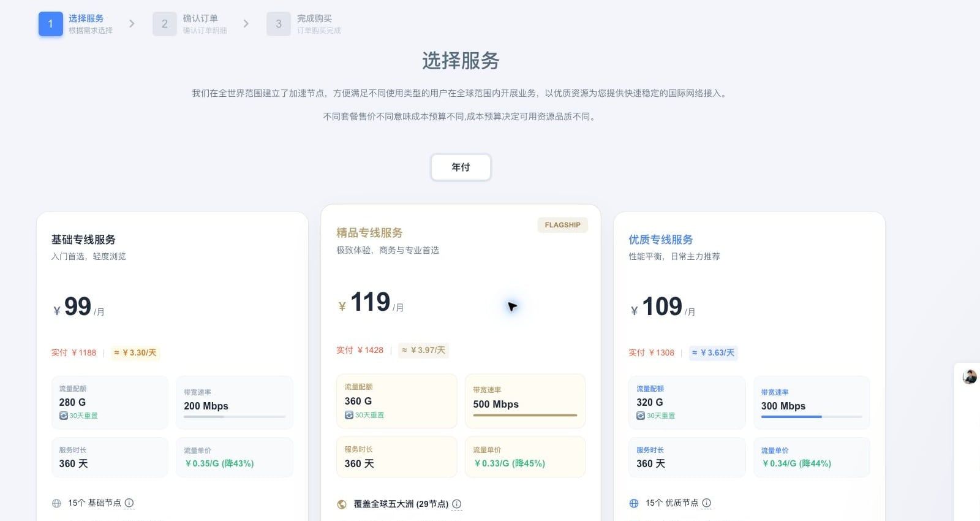The width and height of the screenshot is (980, 521).
Task: Click globe icon beside 15个 基础节点
Action: 56,503
